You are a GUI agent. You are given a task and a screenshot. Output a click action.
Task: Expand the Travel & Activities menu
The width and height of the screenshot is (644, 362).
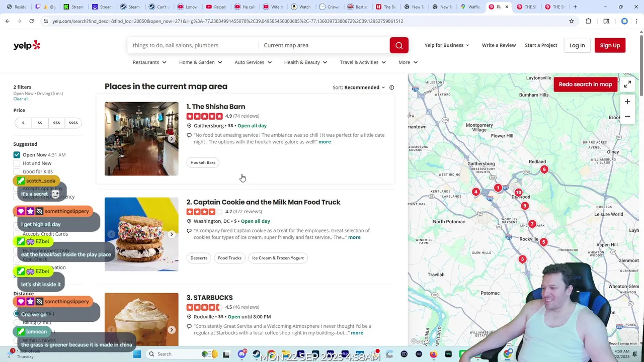point(363,62)
